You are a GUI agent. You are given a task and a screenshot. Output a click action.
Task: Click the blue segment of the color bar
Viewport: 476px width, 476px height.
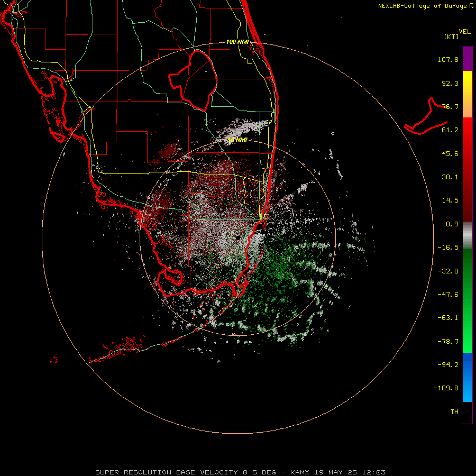[467, 377]
